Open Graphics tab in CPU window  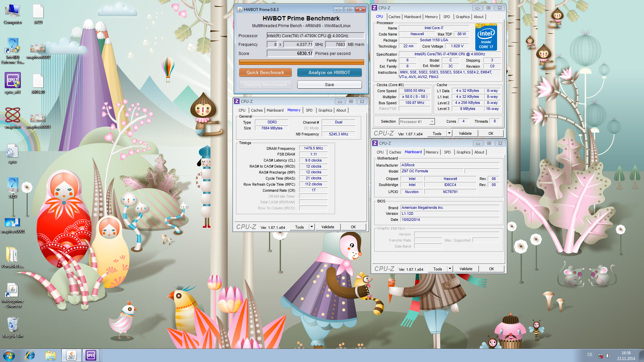463,17
